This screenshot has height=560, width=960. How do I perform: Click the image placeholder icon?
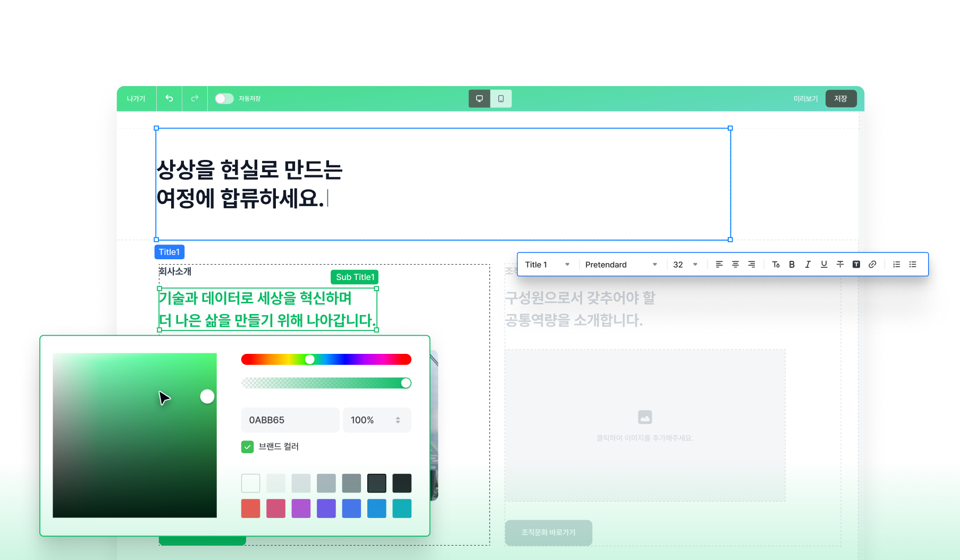point(645,417)
